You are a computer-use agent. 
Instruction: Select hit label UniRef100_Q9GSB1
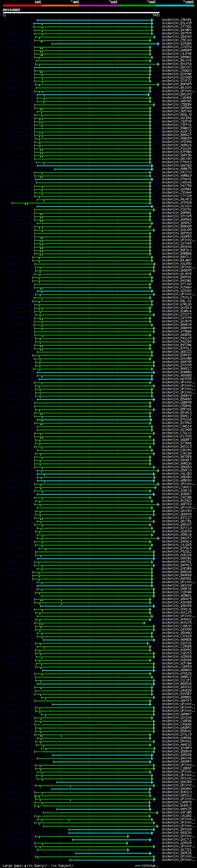(177, 558)
